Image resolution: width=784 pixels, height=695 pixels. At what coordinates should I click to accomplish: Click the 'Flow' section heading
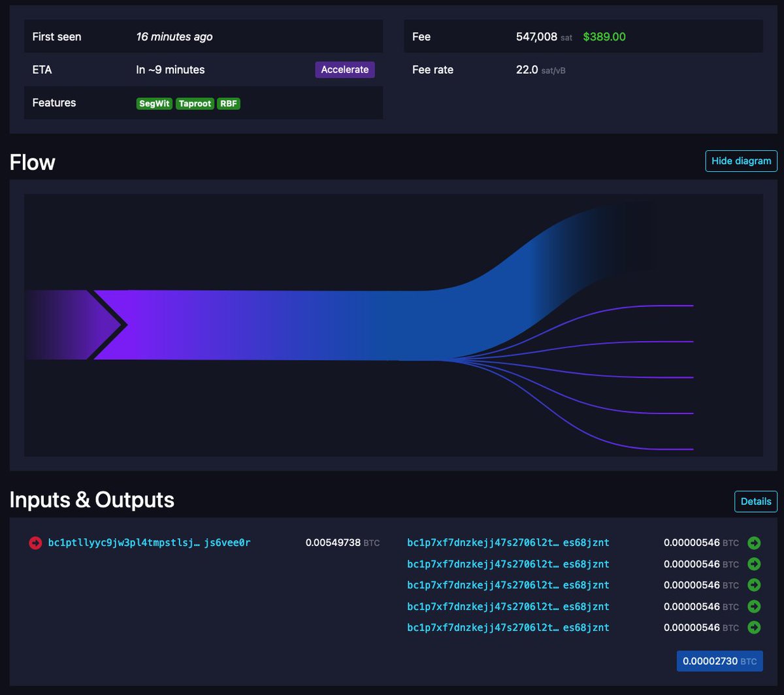click(x=32, y=162)
